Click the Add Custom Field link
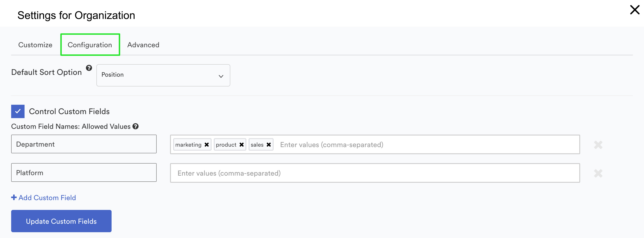This screenshot has height=238, width=644. coord(44,197)
